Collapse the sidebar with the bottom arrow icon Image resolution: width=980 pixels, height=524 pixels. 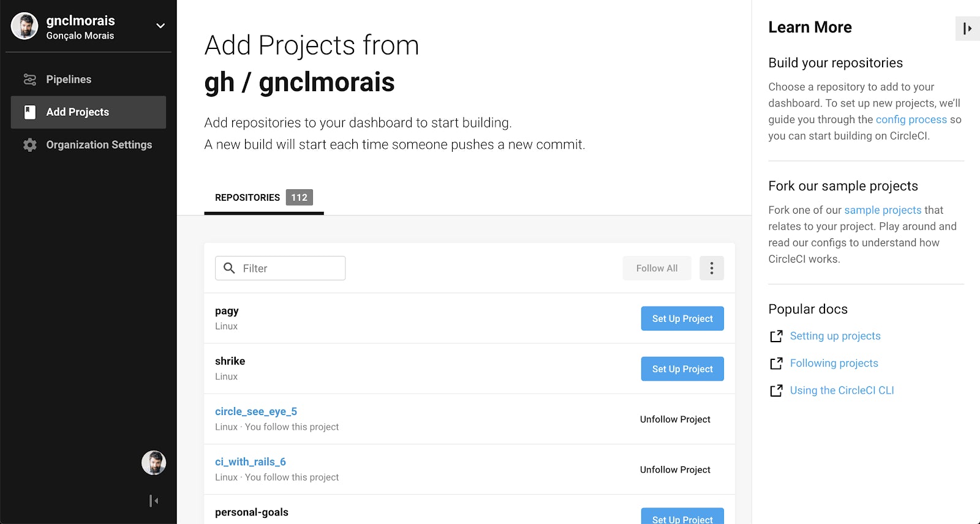point(153,501)
